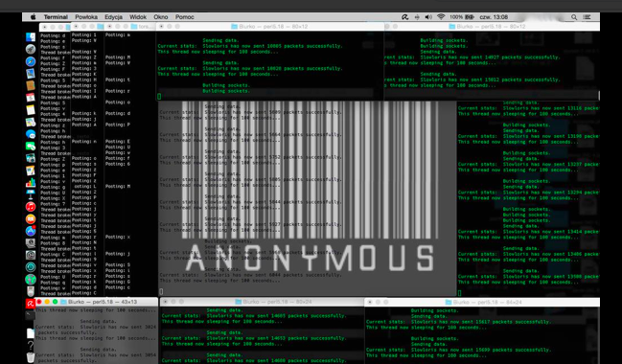Open the Pomoc menu

click(x=184, y=17)
